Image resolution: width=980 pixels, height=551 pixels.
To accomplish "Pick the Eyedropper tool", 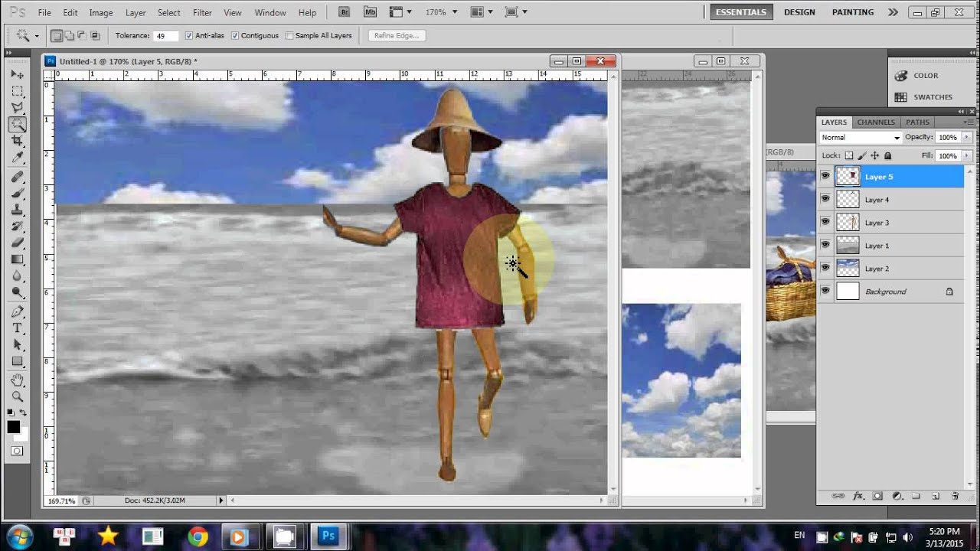I will point(17,158).
